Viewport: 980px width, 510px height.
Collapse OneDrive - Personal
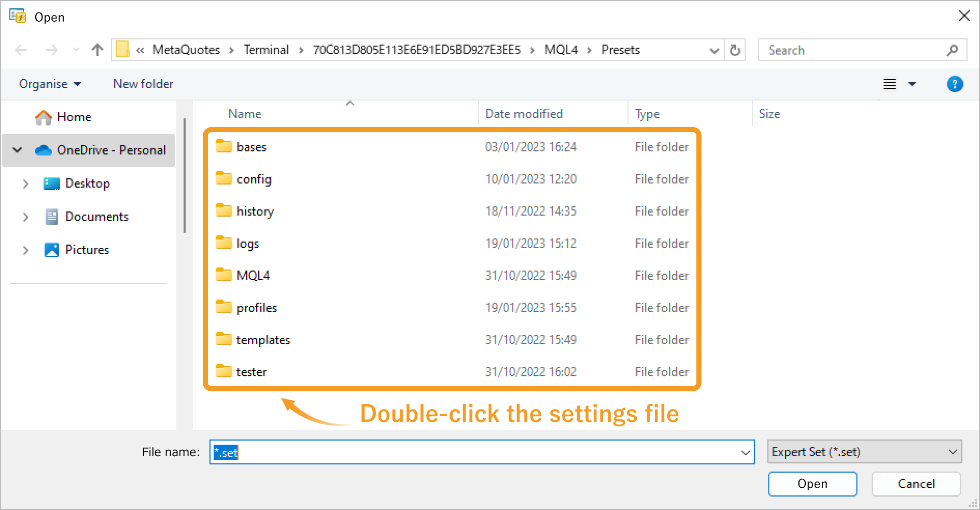pyautogui.click(x=17, y=150)
